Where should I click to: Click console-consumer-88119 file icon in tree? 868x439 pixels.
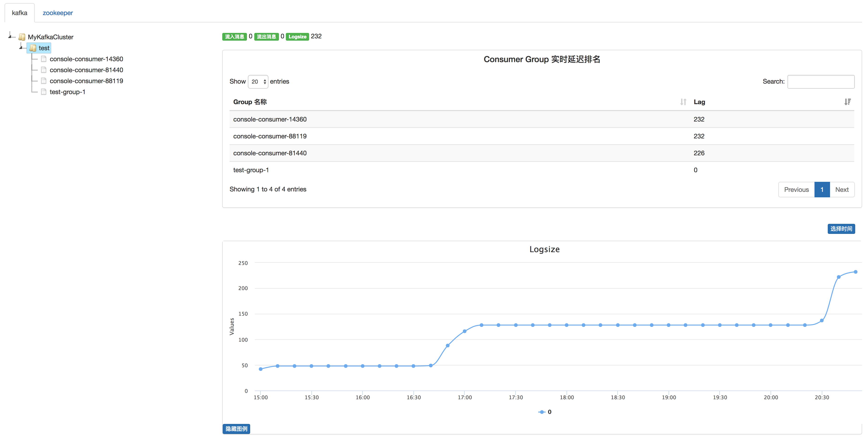43,81
